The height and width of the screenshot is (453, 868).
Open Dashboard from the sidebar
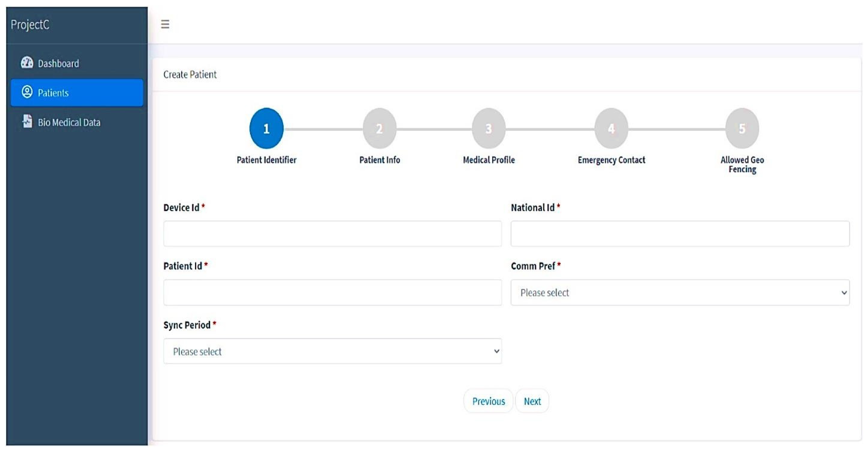(58, 63)
